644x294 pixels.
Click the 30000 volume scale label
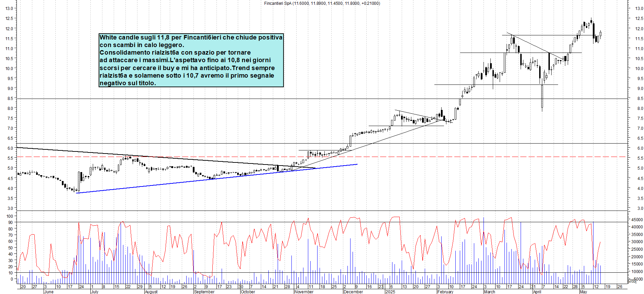[x=637, y=242]
